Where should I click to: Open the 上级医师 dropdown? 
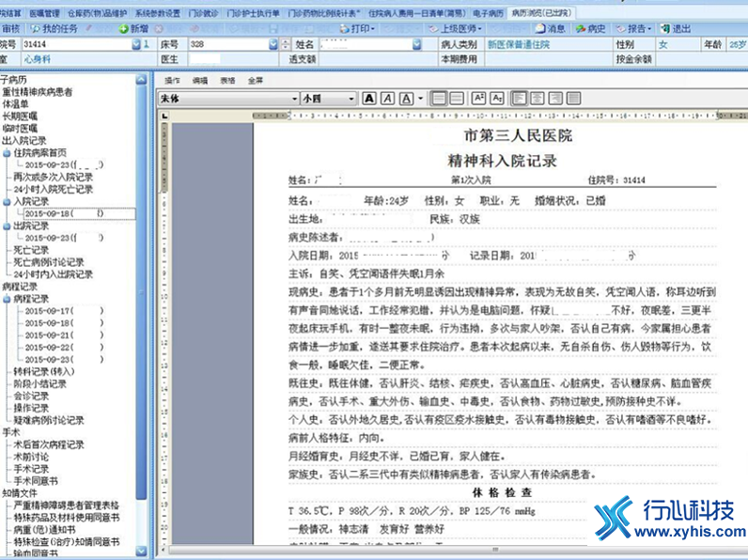455,29
